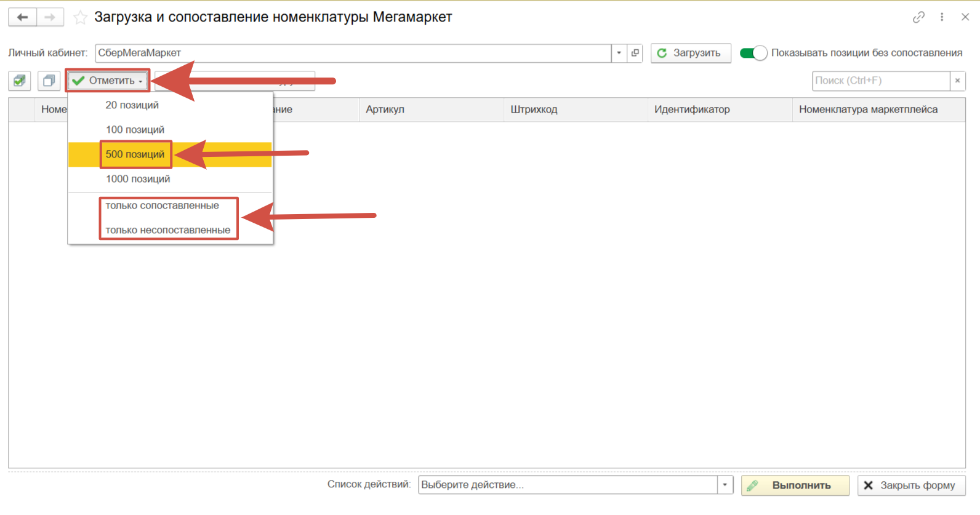This screenshot has height=515, width=980.
Task: Open the three-dot more options menu
Action: [x=942, y=17]
